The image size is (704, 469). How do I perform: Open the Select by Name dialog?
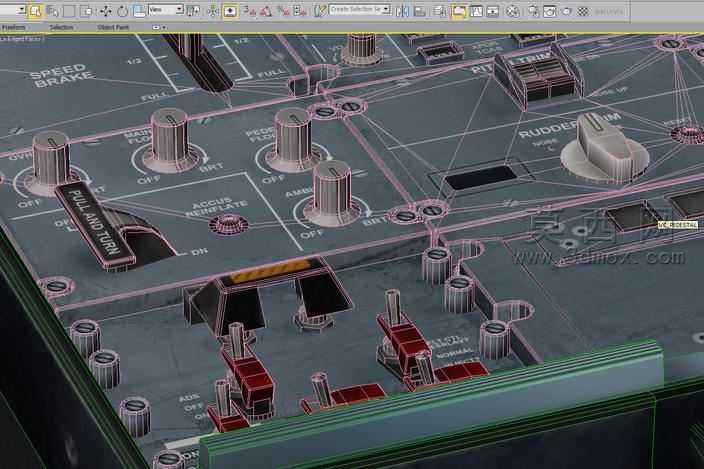tap(53, 11)
